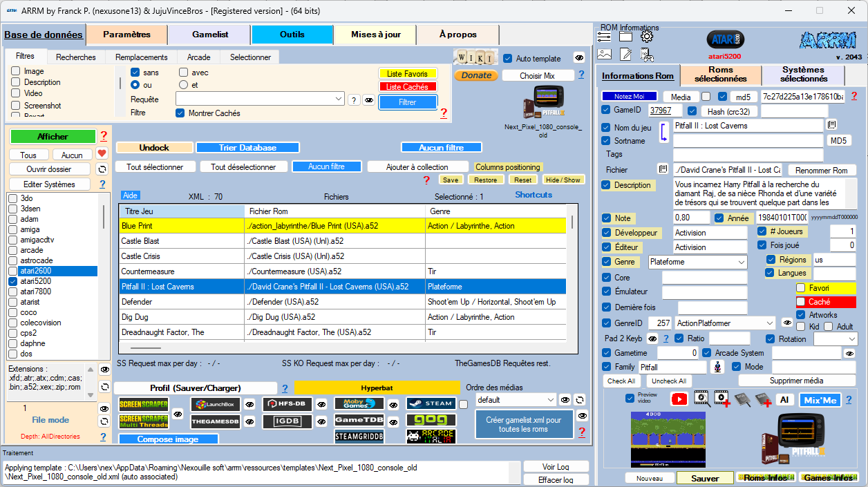Click the GameTDB scraper logo
The image size is (868, 487).
coord(359,419)
